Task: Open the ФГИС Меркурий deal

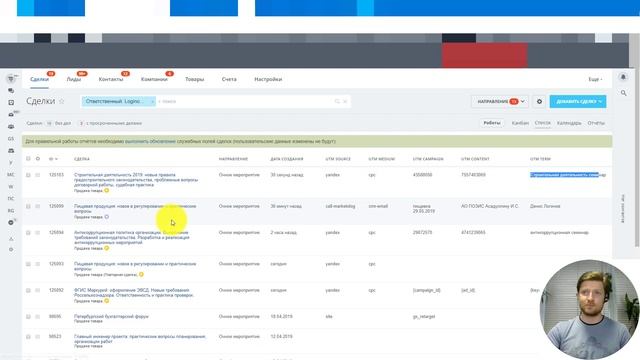Action: pos(133,293)
